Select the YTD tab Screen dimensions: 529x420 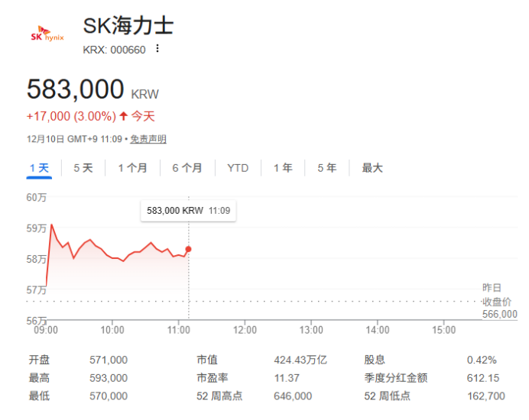[238, 168]
